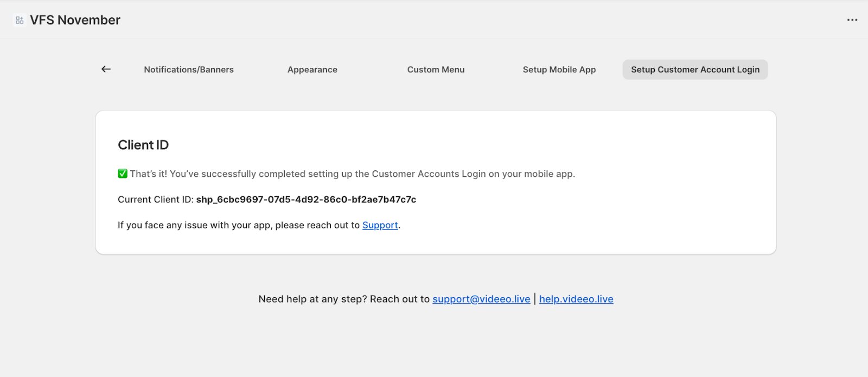Click the "That's it!" success message text

point(353,174)
